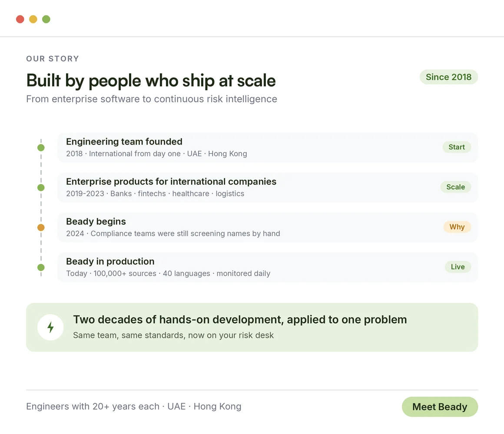Screen dimensions: 504x434
Task: Click the Scale tag
Action: click(455, 187)
